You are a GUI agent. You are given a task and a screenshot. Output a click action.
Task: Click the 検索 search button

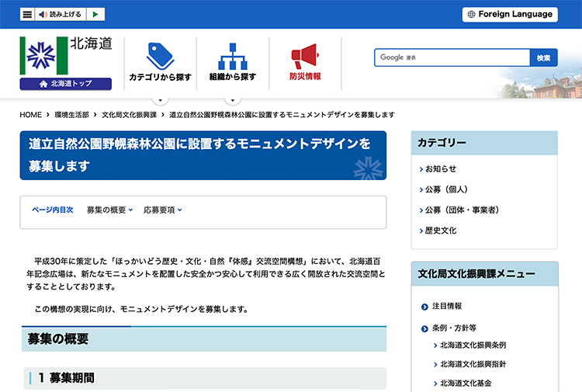click(x=543, y=58)
